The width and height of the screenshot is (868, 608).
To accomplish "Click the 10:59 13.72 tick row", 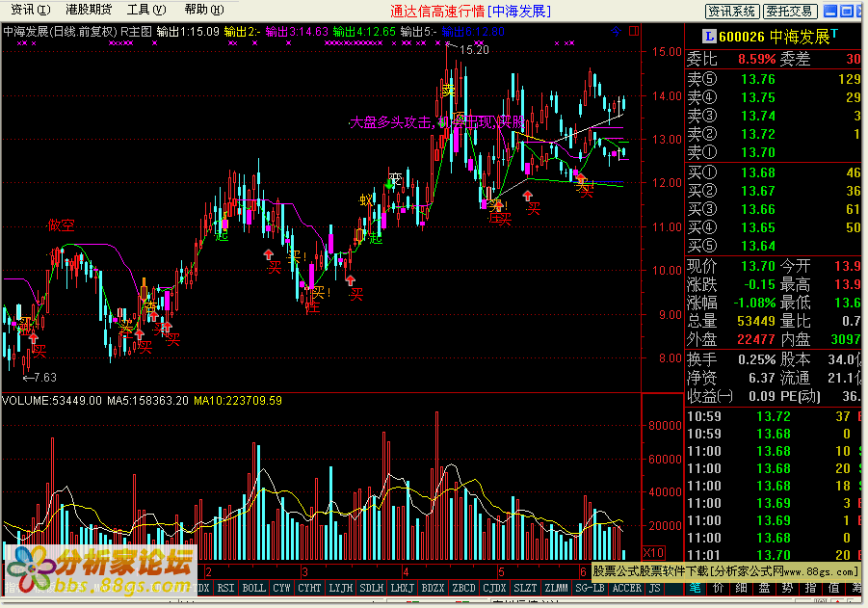I will point(774,416).
